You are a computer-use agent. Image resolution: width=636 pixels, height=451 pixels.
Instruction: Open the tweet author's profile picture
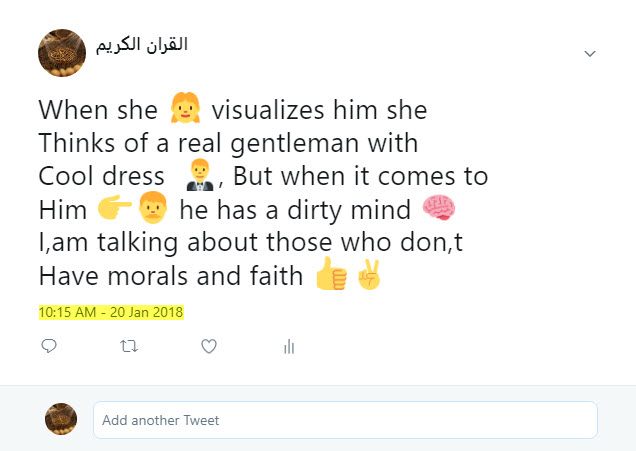(x=61, y=52)
